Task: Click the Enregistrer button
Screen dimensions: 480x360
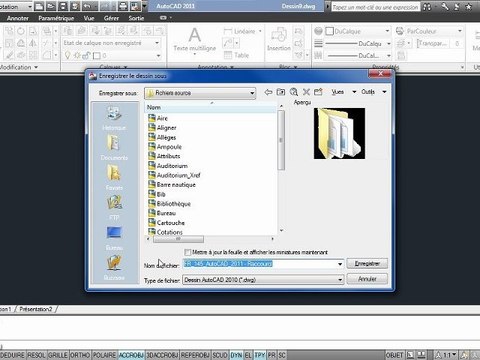Action: [367, 264]
